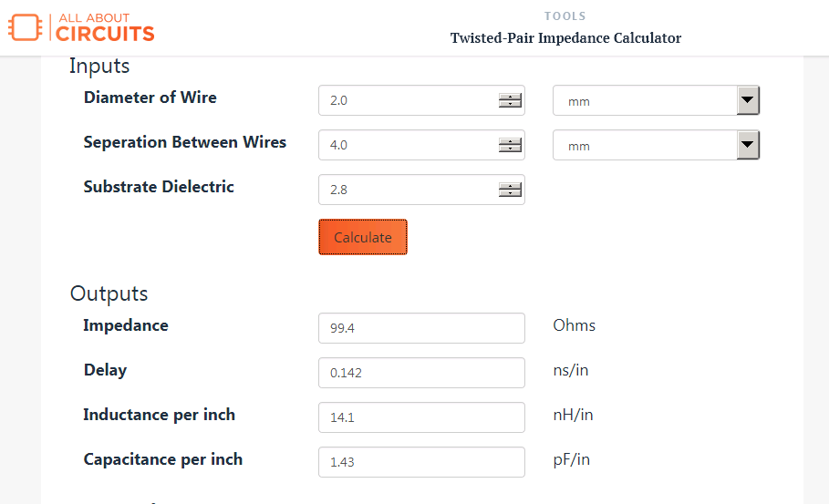Click the All About Circuits chip logo icon
The height and width of the screenshot is (504, 829).
tap(25, 27)
